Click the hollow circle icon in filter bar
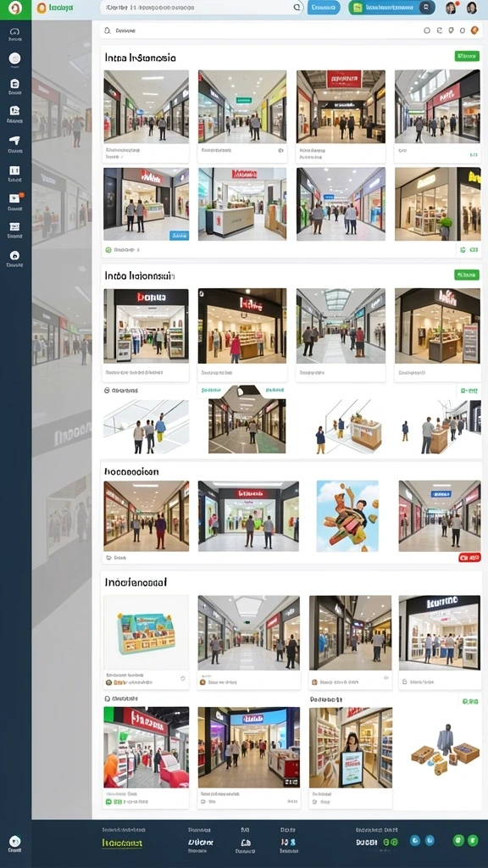Image resolution: width=488 pixels, height=868 pixels. click(427, 31)
